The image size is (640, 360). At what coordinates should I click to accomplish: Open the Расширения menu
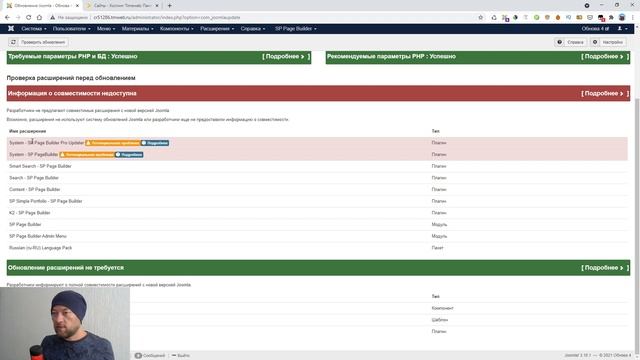tap(217, 29)
